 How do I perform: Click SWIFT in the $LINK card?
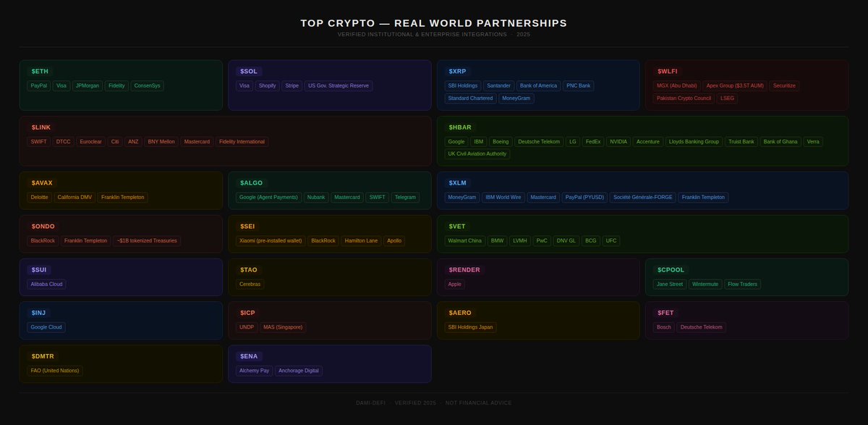[38, 141]
